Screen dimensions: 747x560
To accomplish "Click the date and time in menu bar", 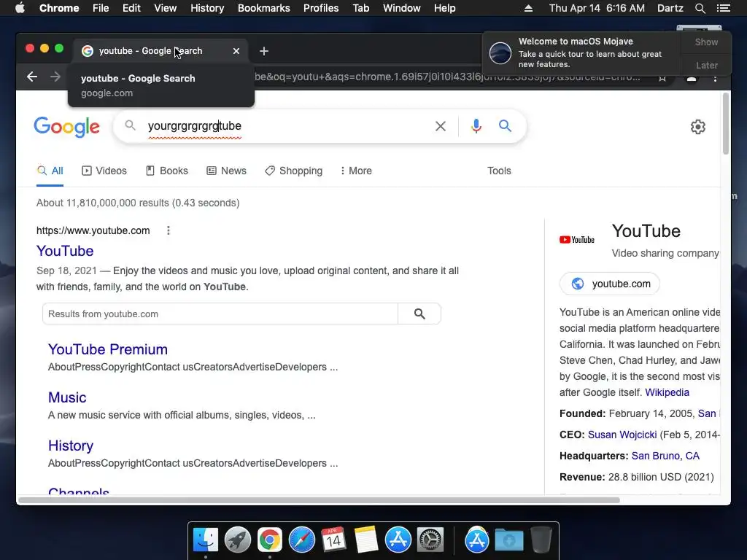I will 597,8.
